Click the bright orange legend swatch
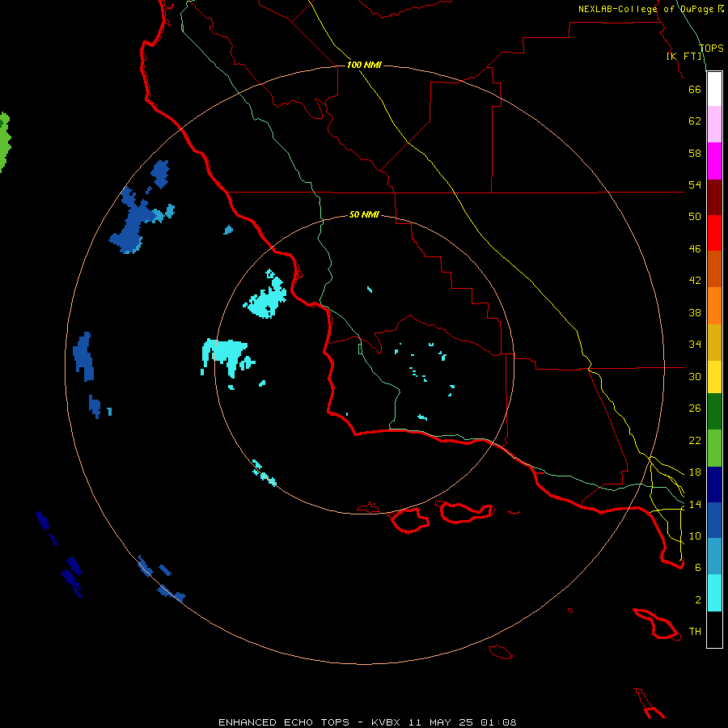This screenshot has height=728, width=728. 714,306
